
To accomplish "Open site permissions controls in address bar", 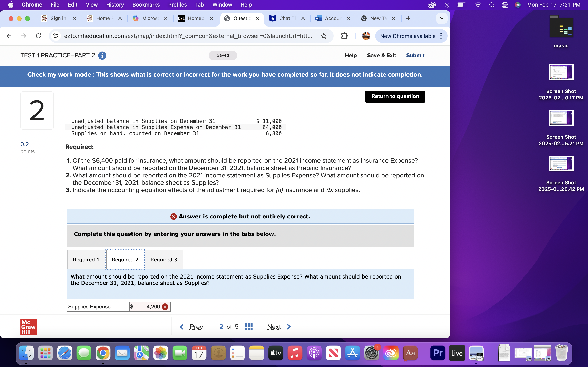I will coord(56,36).
